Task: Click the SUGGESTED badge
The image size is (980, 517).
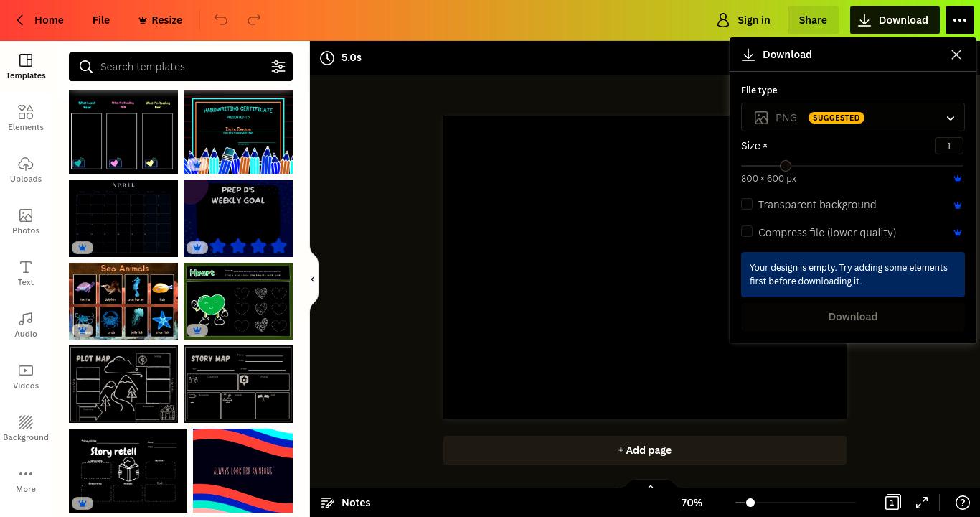Action: (x=837, y=118)
